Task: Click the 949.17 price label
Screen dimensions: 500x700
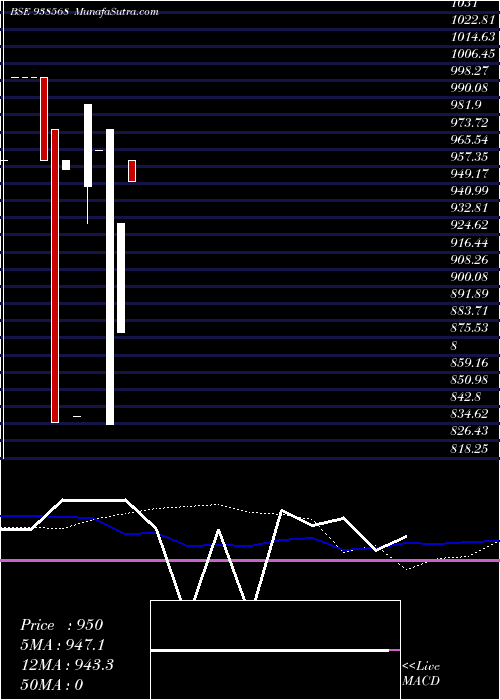Action: [x=469, y=174]
